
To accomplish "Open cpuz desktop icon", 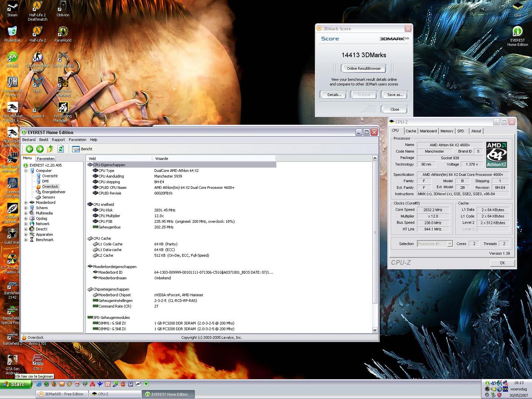I will point(518,9).
